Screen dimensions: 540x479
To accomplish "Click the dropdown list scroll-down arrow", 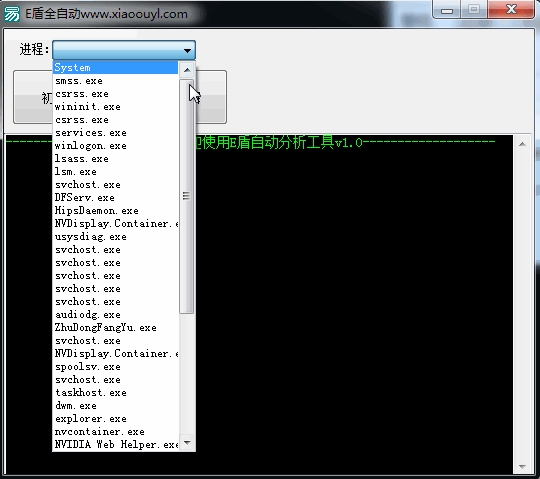I will pos(187,442).
